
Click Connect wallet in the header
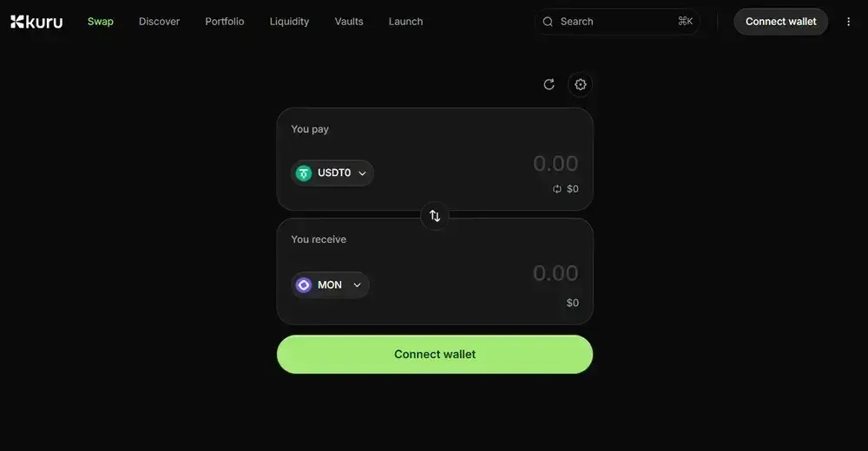coord(780,22)
